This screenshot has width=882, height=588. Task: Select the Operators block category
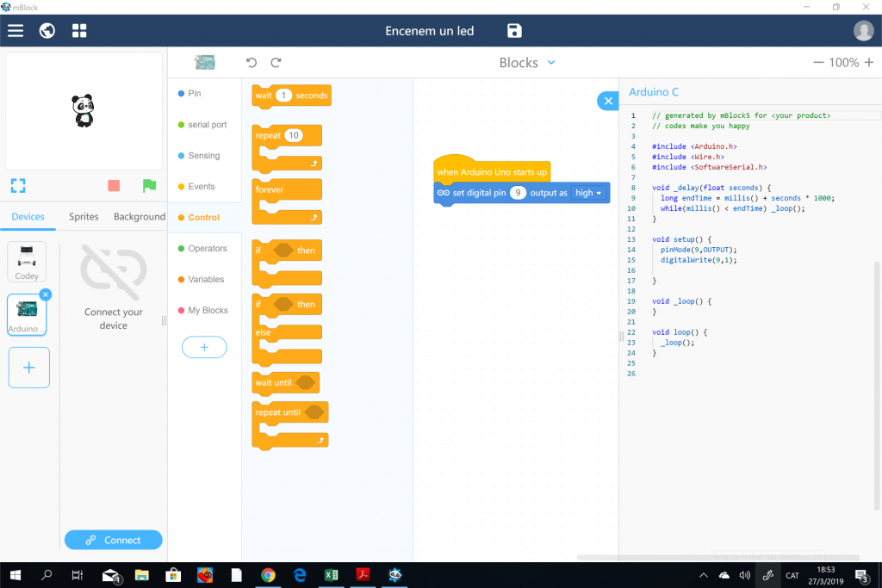(207, 249)
